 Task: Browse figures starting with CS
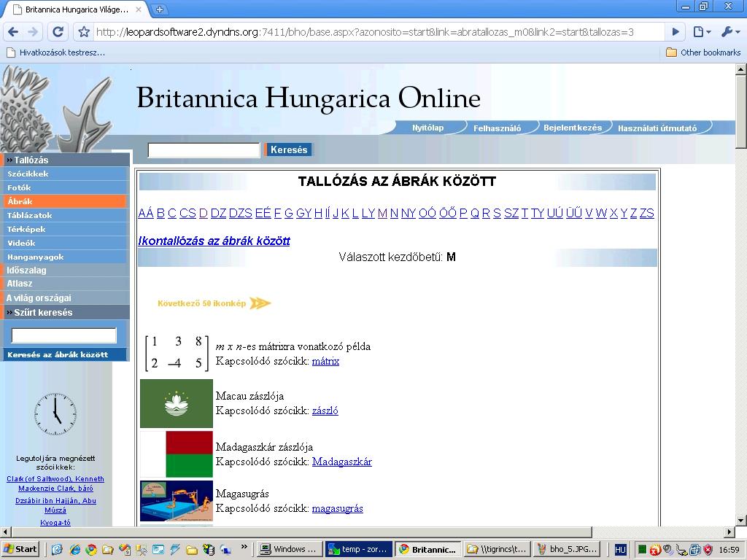coord(187,213)
